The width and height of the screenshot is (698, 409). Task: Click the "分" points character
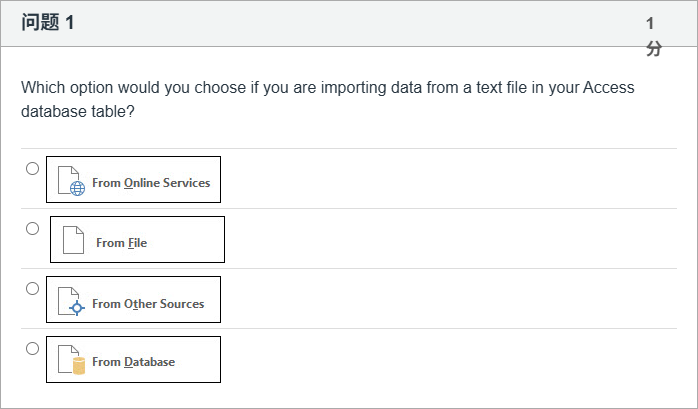click(x=653, y=48)
